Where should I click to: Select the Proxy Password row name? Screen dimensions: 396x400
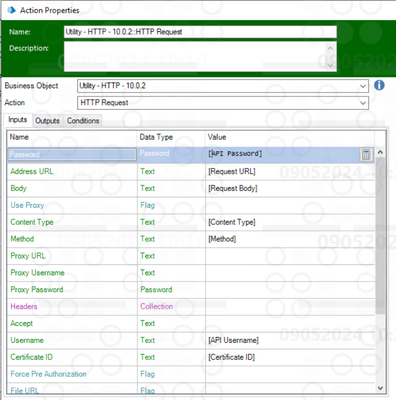click(37, 290)
